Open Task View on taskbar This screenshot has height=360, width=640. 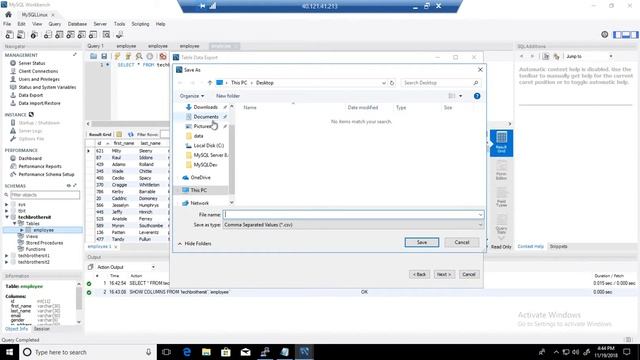167,352
